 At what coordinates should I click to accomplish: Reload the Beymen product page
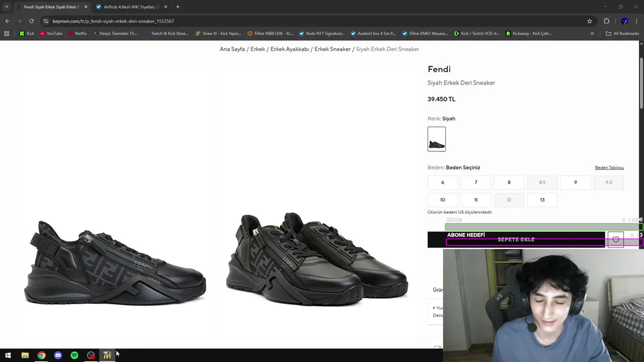(31, 21)
